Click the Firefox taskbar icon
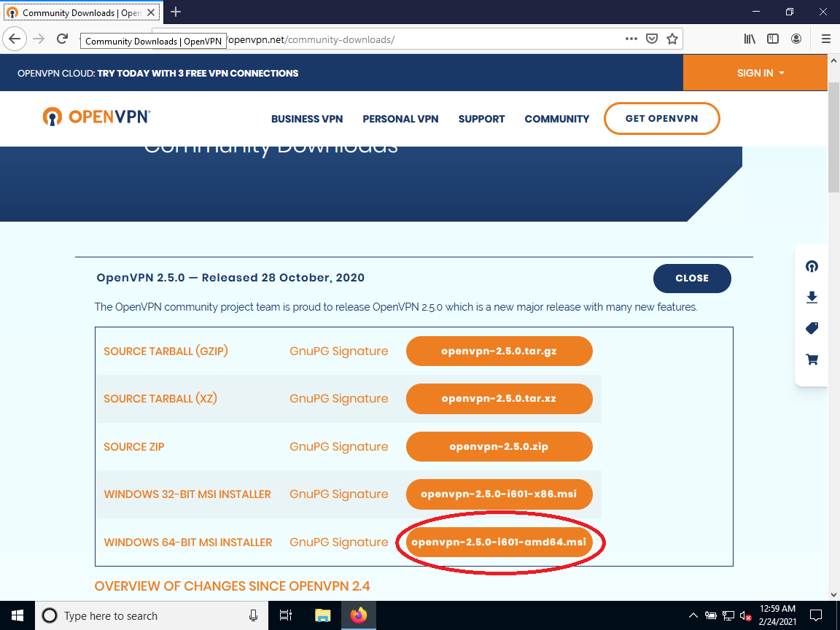The height and width of the screenshot is (630, 840). point(359,615)
